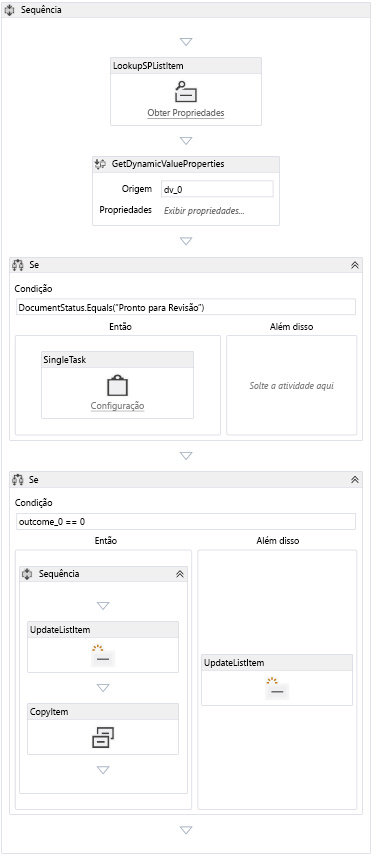Click the Se icon of the DocumentStatus block
Image resolution: width=376 pixels, height=857 pixels.
click(x=18, y=265)
